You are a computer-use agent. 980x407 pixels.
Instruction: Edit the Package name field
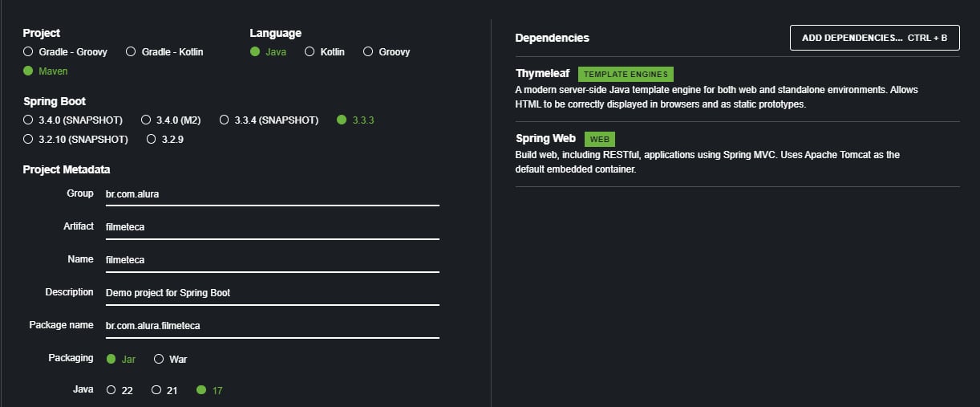pyautogui.click(x=272, y=325)
